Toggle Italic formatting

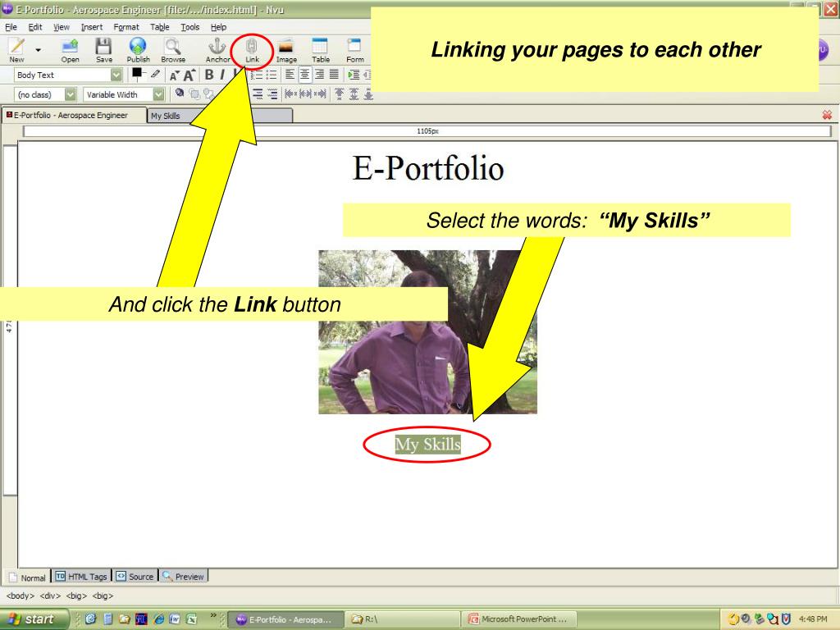point(222,75)
